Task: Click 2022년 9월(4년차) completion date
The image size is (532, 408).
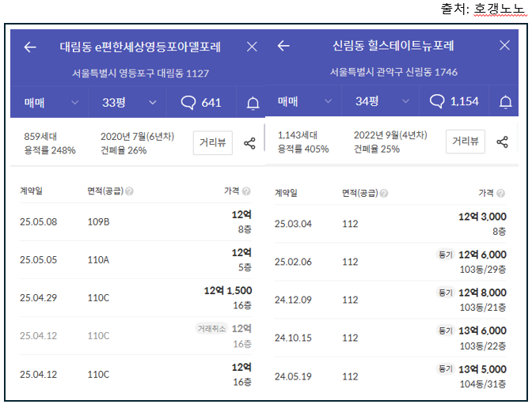Action: coord(390,135)
